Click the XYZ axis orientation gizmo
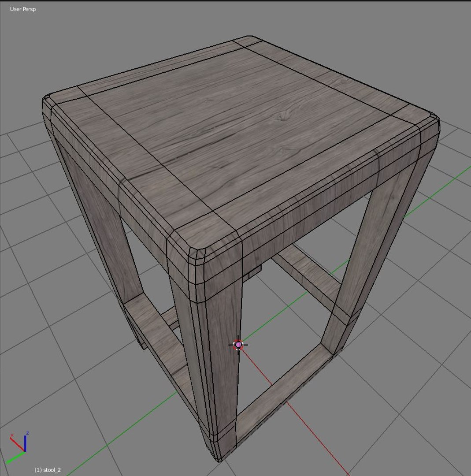 tap(18, 447)
